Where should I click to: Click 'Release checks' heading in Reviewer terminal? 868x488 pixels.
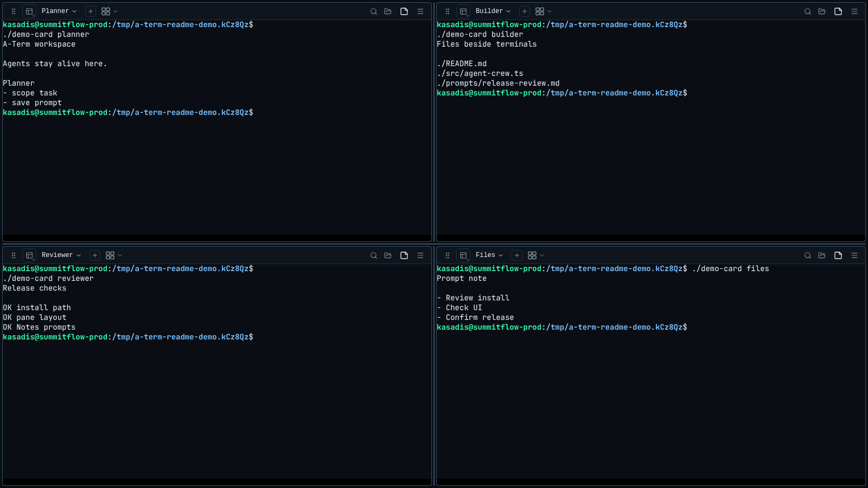pos(35,288)
